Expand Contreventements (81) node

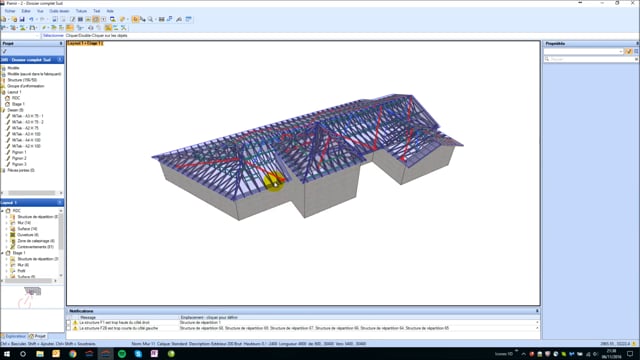click(7, 247)
